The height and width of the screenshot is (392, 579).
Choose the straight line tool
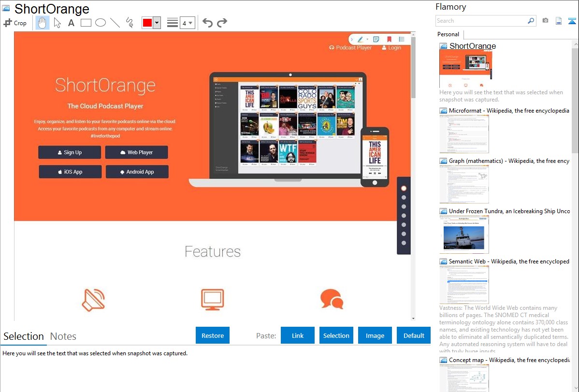pyautogui.click(x=115, y=23)
